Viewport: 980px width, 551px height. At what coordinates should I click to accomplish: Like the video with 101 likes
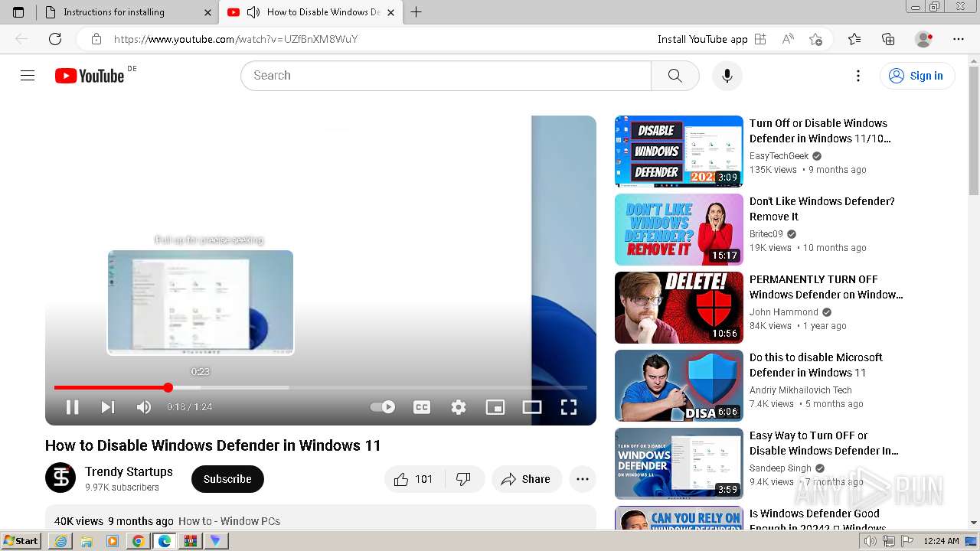coord(413,479)
